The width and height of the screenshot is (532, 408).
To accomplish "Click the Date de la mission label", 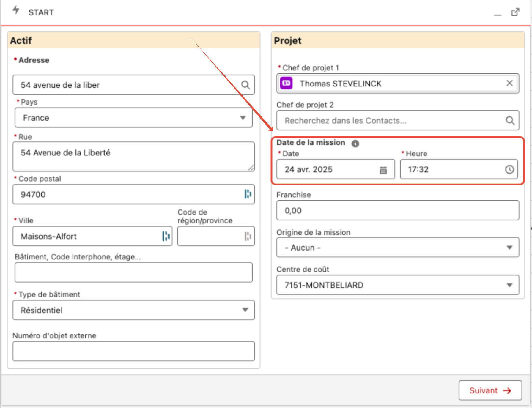I will point(311,143).
